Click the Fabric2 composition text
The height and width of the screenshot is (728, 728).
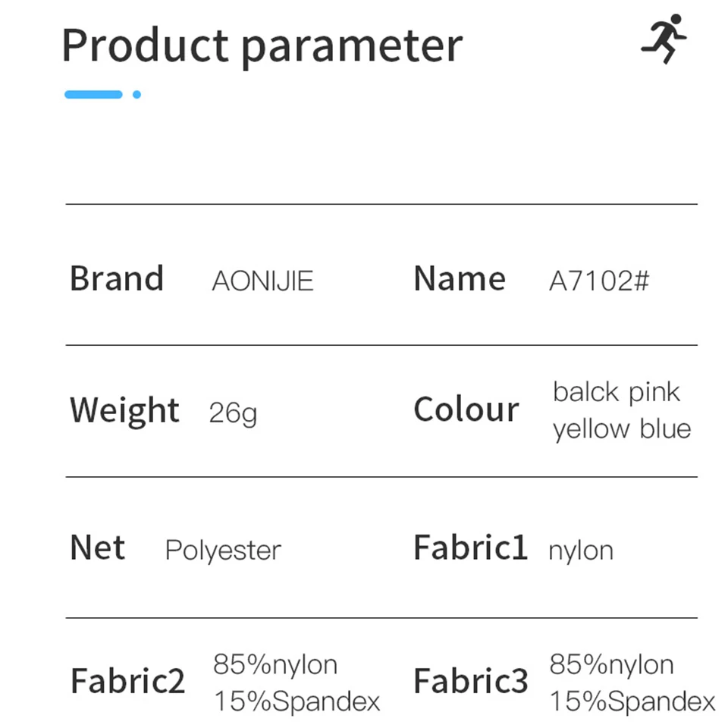tap(297, 682)
